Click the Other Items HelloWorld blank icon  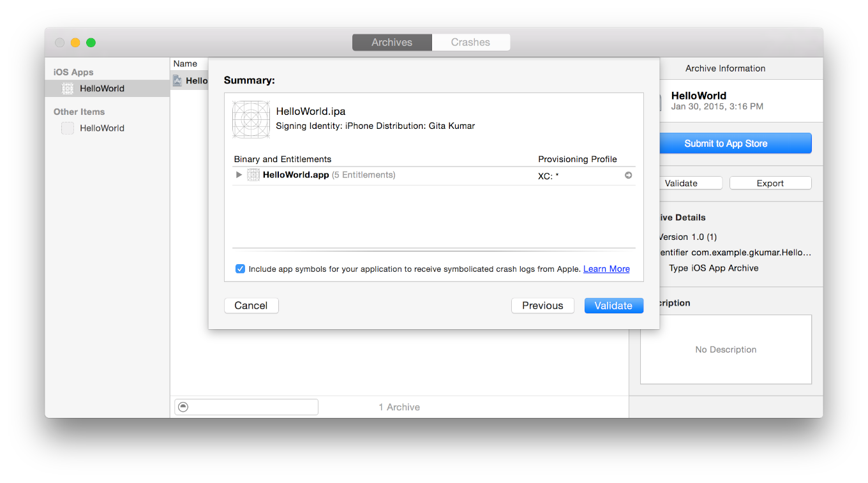coord(68,128)
